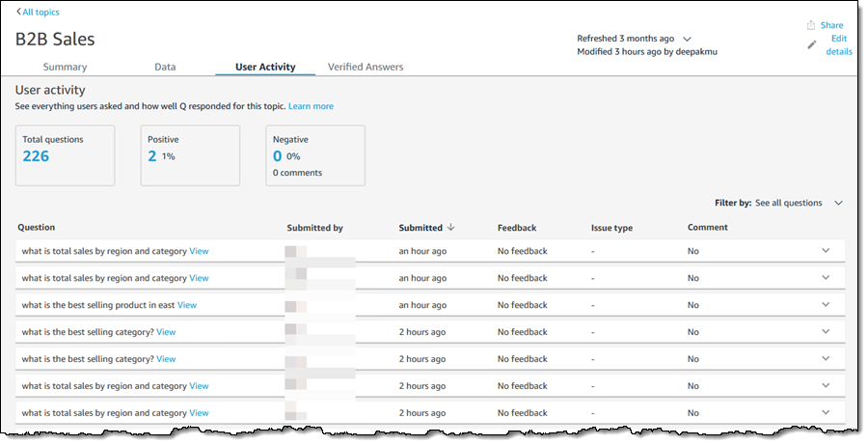
Task: Click the 0 comments text
Action: pos(297,173)
